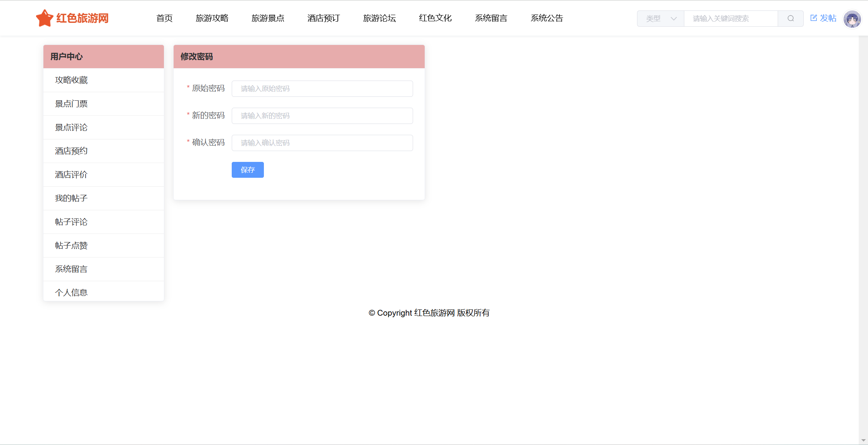
Task: Go to 旅游攻略 in the navigation bar
Action: coord(212,18)
